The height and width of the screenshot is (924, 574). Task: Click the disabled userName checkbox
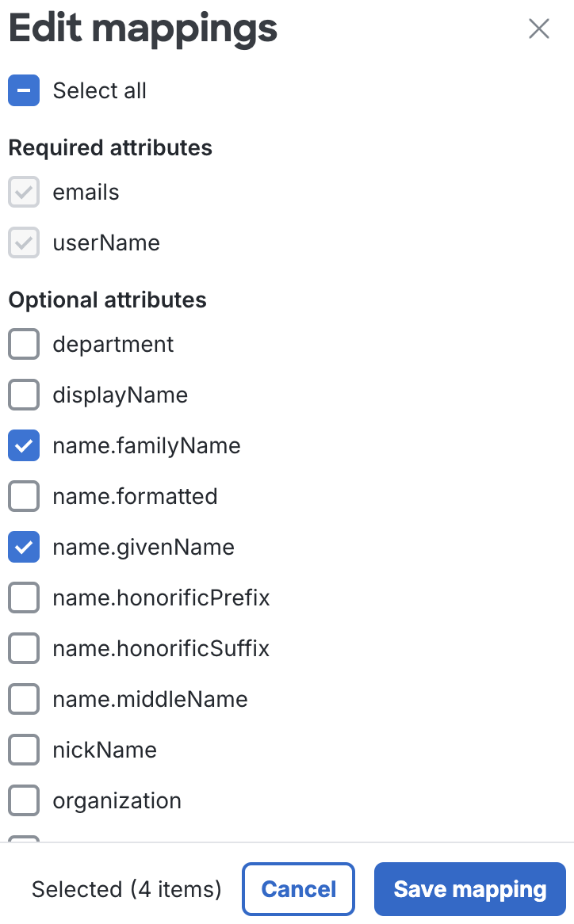[24, 242]
